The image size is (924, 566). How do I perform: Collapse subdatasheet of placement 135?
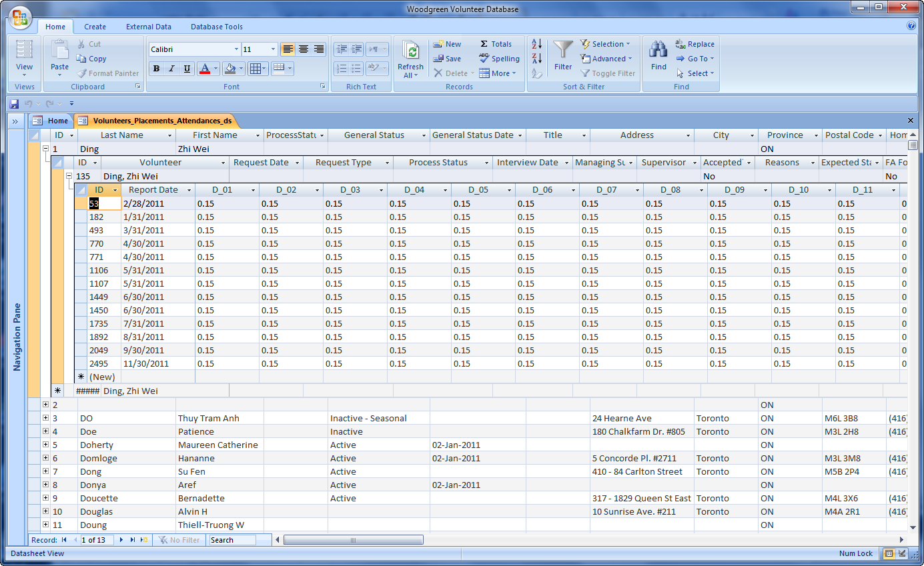tap(69, 176)
